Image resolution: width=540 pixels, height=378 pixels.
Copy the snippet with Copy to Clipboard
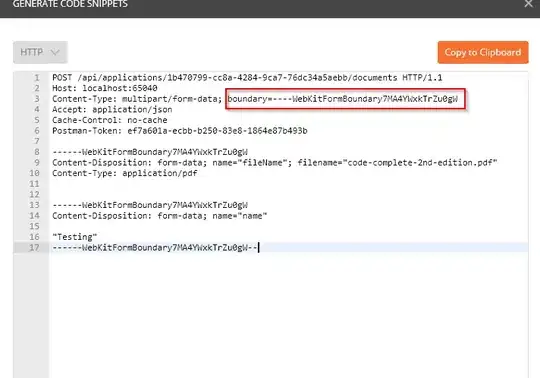click(483, 52)
